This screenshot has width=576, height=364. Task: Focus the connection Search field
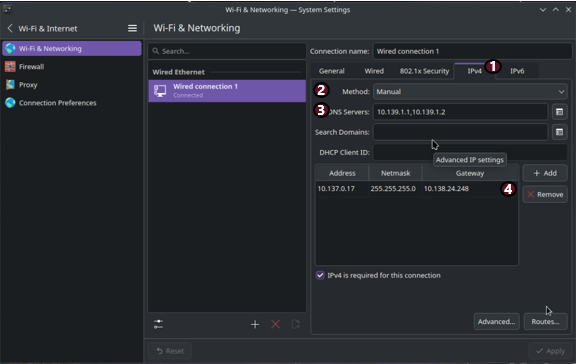point(227,51)
